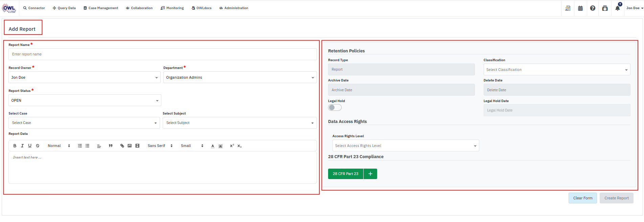The image size is (644, 222).
Task: Click the help question mark icon
Action: tap(593, 8)
